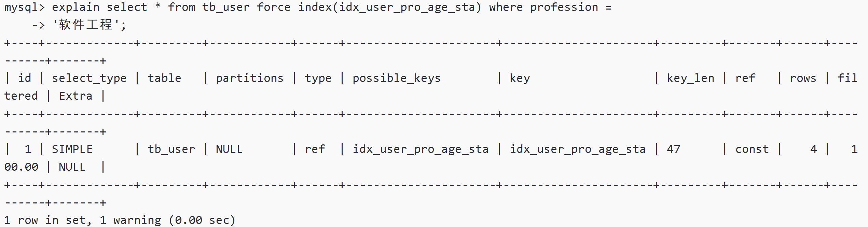
Task: Click the "partitions" column header
Action: tap(249, 78)
